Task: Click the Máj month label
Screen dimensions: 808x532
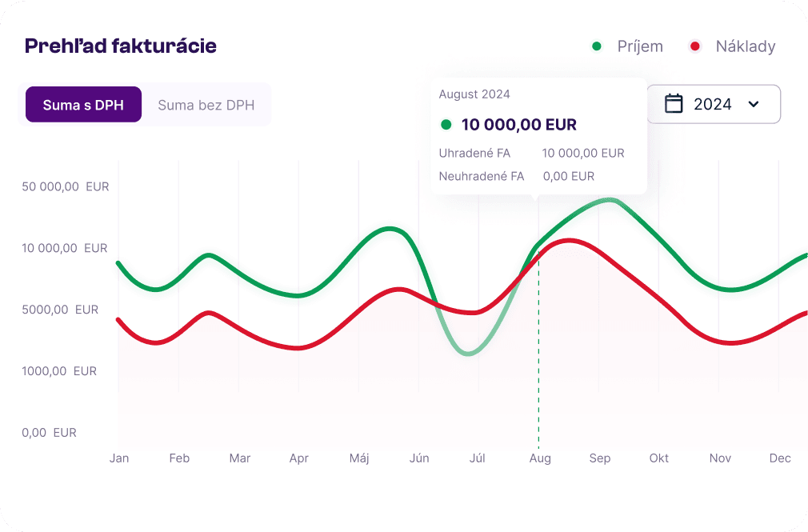Action: pyautogui.click(x=359, y=458)
